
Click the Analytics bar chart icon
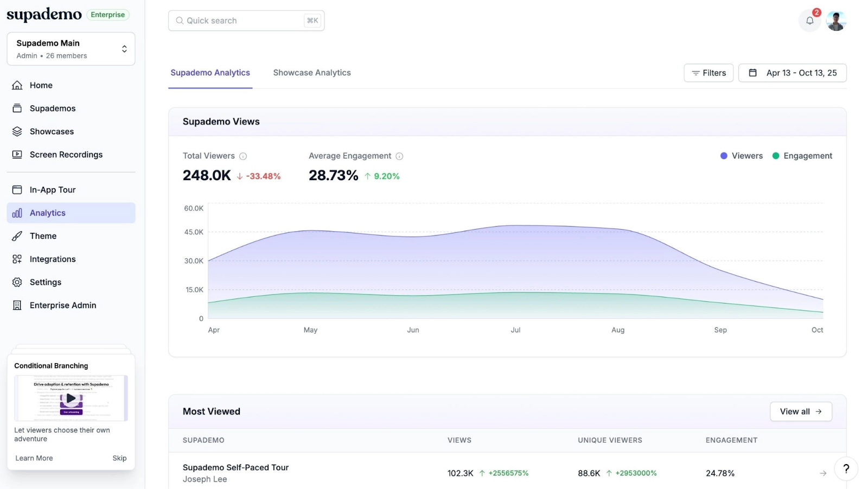pyautogui.click(x=17, y=213)
